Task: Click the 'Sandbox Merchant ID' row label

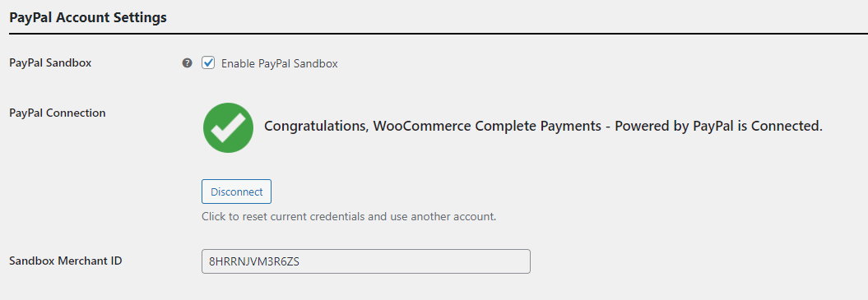Action: (66, 261)
